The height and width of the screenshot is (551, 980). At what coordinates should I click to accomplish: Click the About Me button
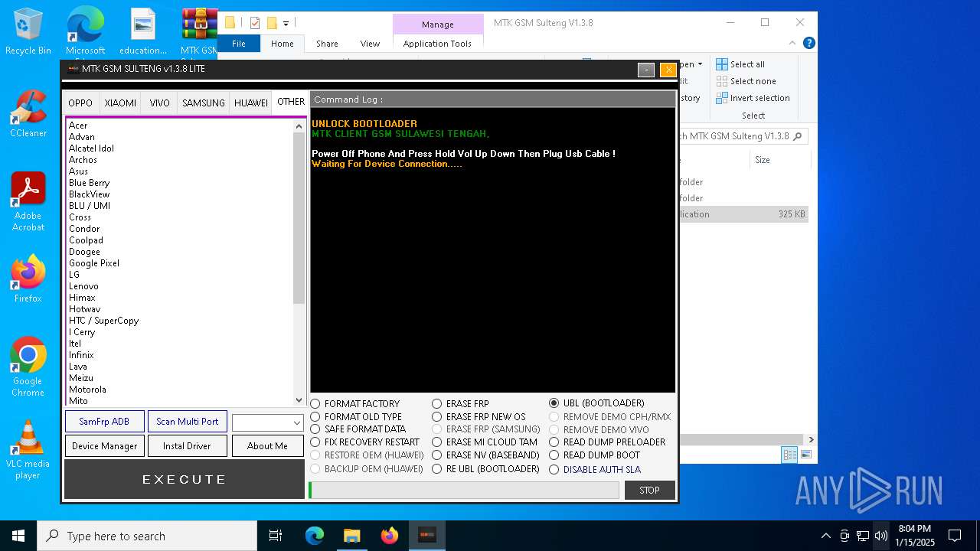(x=268, y=446)
